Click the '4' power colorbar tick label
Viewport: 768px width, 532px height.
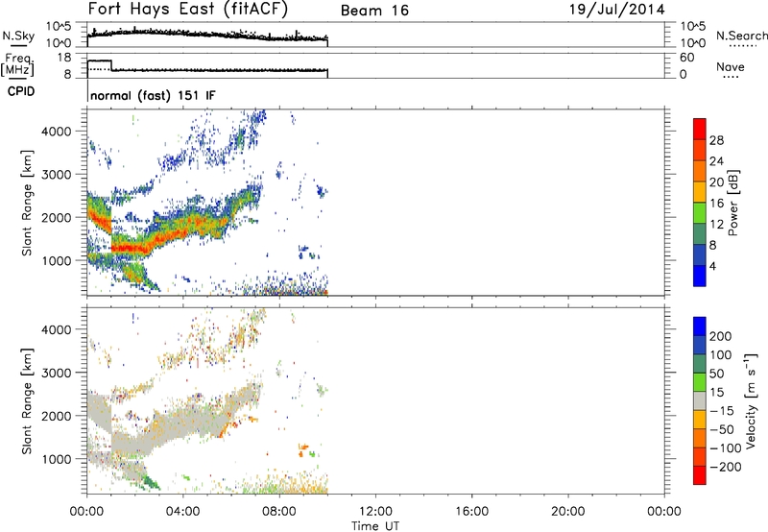click(x=713, y=266)
